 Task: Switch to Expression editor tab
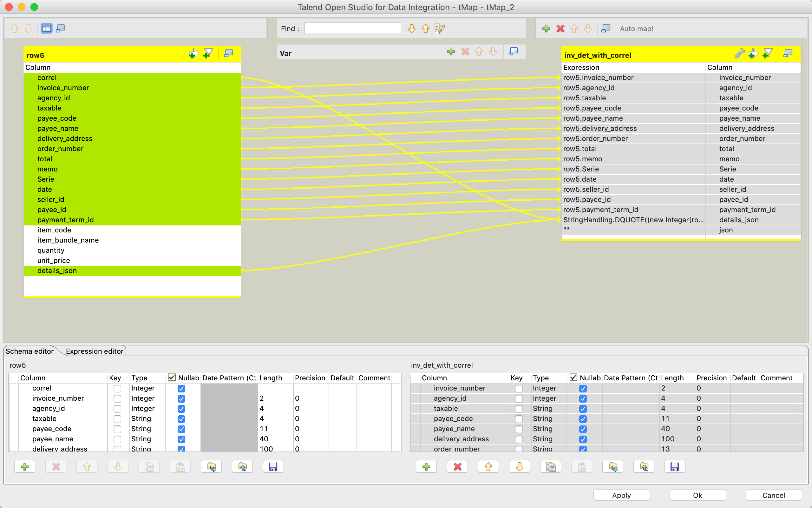click(x=95, y=351)
